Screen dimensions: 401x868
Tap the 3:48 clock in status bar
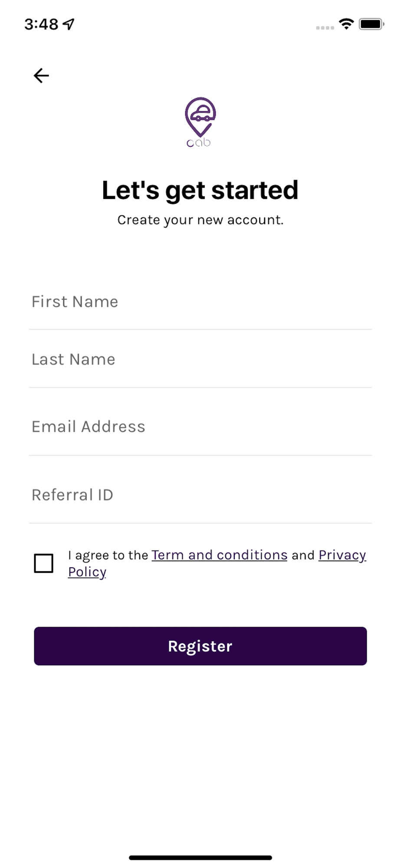tap(41, 24)
